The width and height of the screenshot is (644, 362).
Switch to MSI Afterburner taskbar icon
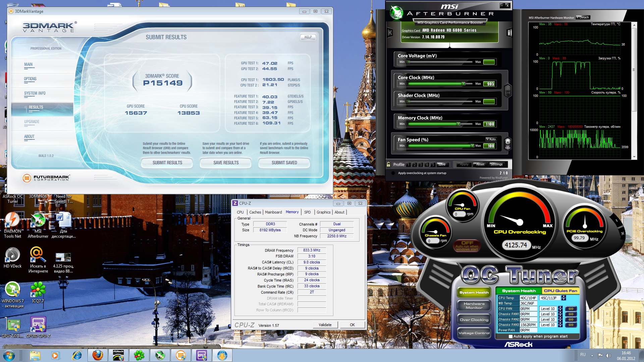pyautogui.click(x=160, y=355)
